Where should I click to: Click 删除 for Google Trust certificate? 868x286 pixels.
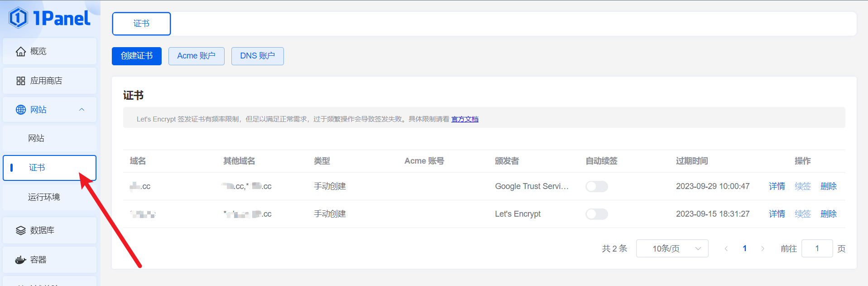tap(829, 186)
